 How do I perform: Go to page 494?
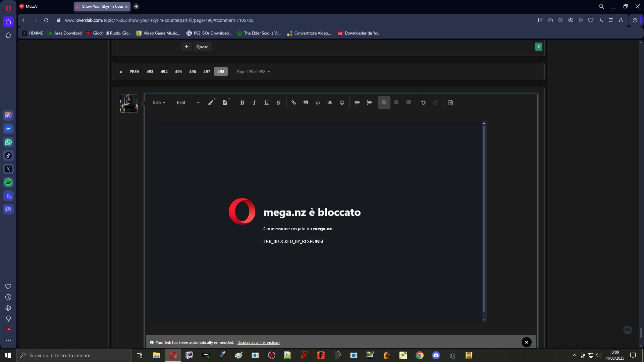(164, 72)
